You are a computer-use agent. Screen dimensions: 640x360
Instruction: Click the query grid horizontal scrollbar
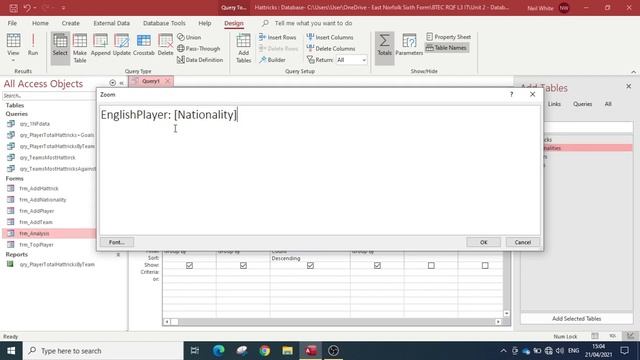[333, 322]
